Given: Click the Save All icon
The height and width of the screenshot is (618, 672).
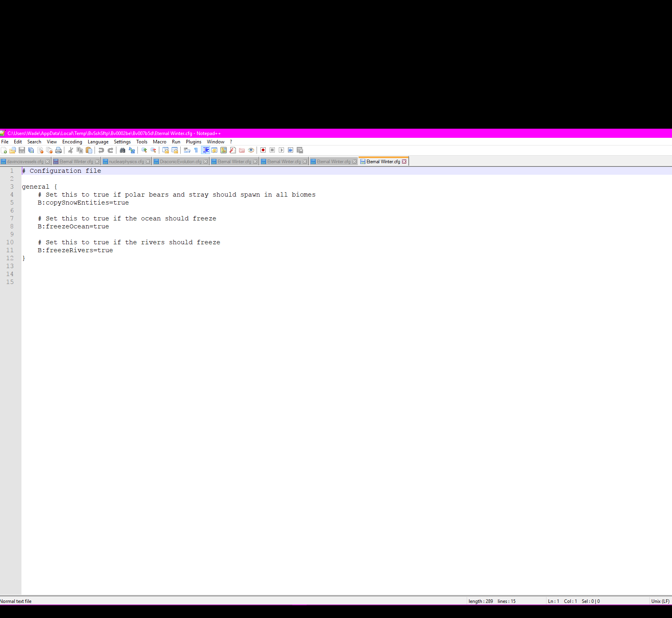Looking at the screenshot, I should tap(31, 150).
